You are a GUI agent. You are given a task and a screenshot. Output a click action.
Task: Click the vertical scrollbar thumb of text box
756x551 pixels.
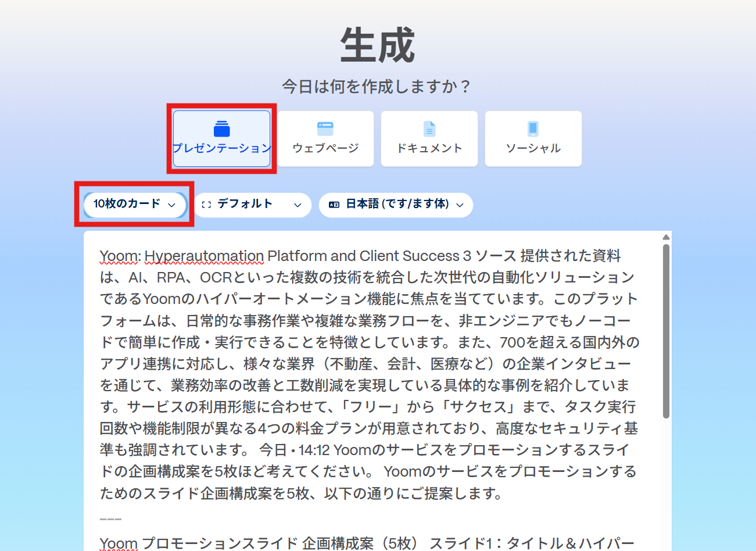(x=666, y=331)
